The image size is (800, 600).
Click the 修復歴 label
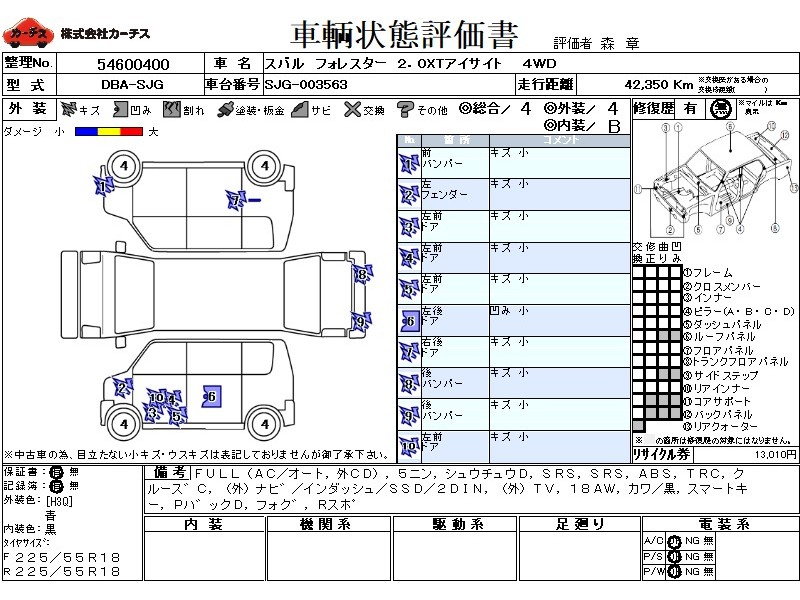click(x=654, y=109)
